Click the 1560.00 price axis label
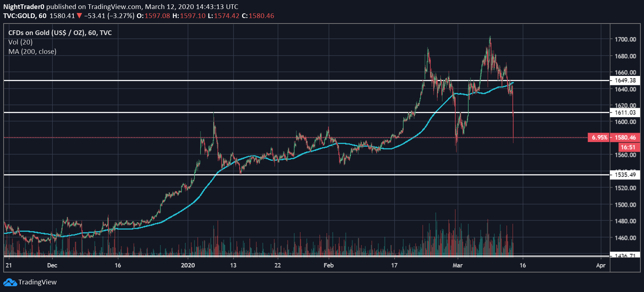Viewport: 644px width, 292px height. [x=626, y=155]
